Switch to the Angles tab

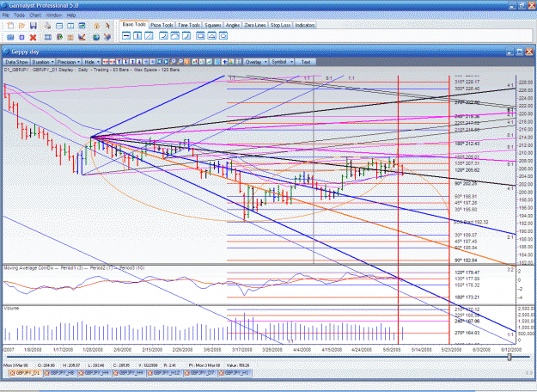[233, 25]
